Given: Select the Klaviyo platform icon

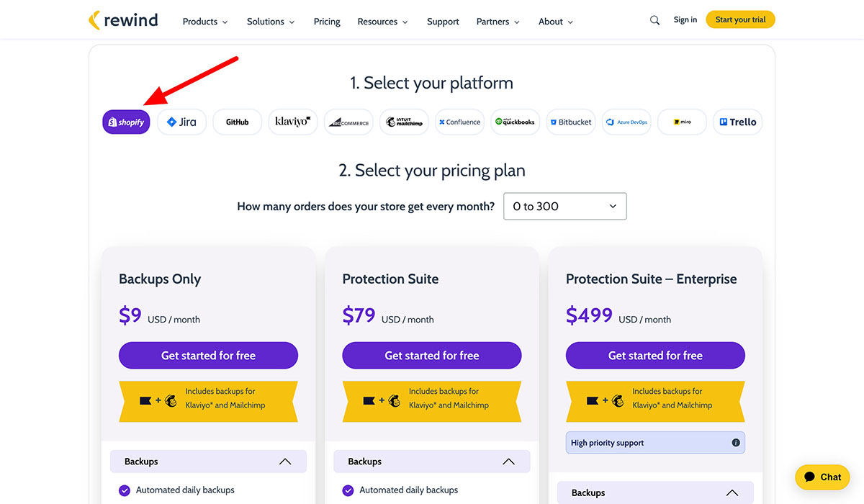Looking at the screenshot, I should click(x=292, y=122).
